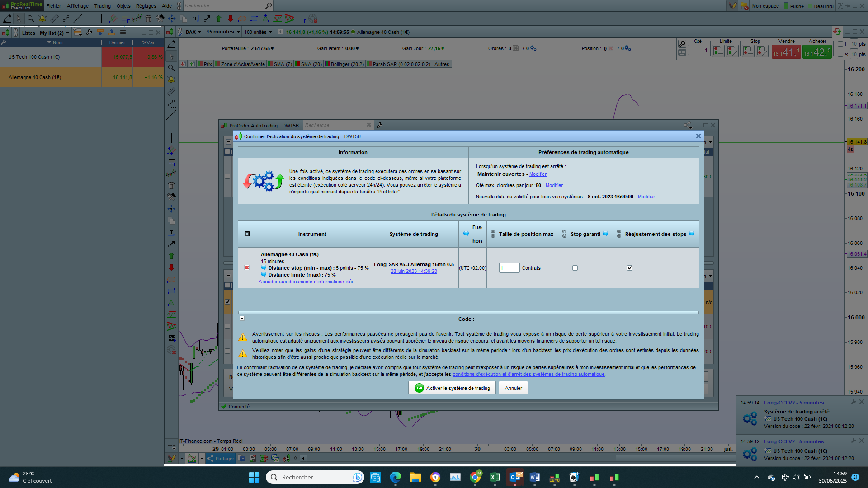Select the DWT5B tab

click(291, 126)
